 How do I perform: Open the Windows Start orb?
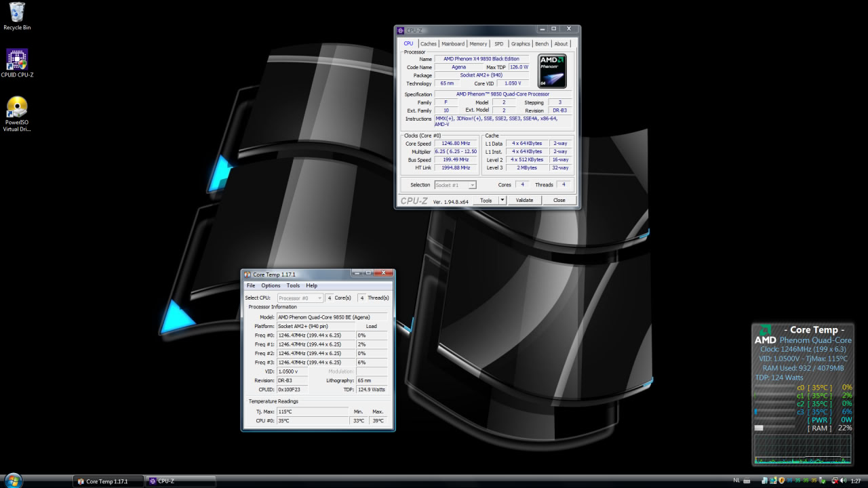13,481
